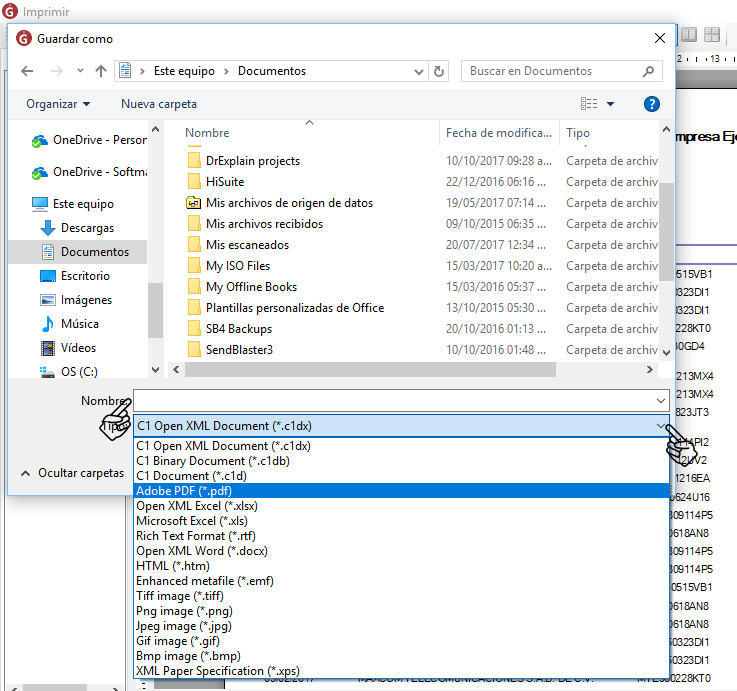Open the help question mark icon
Viewport: 737px width, 691px height.
tap(652, 104)
